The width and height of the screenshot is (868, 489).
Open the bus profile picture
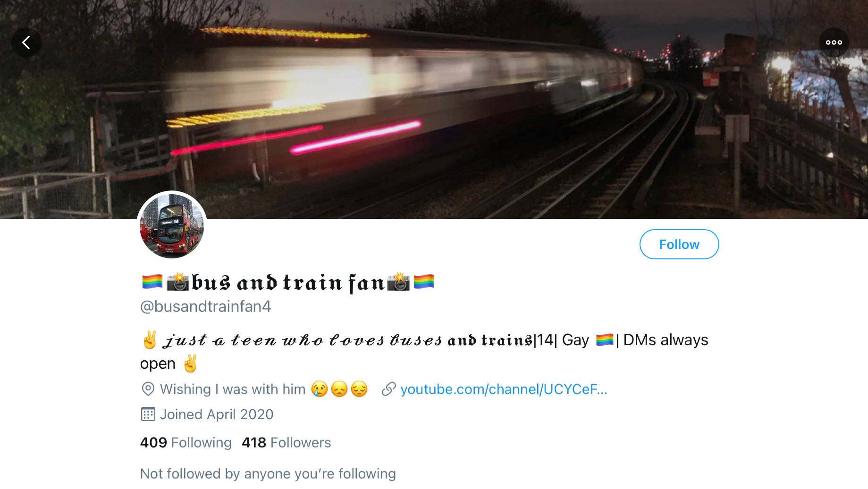(172, 226)
